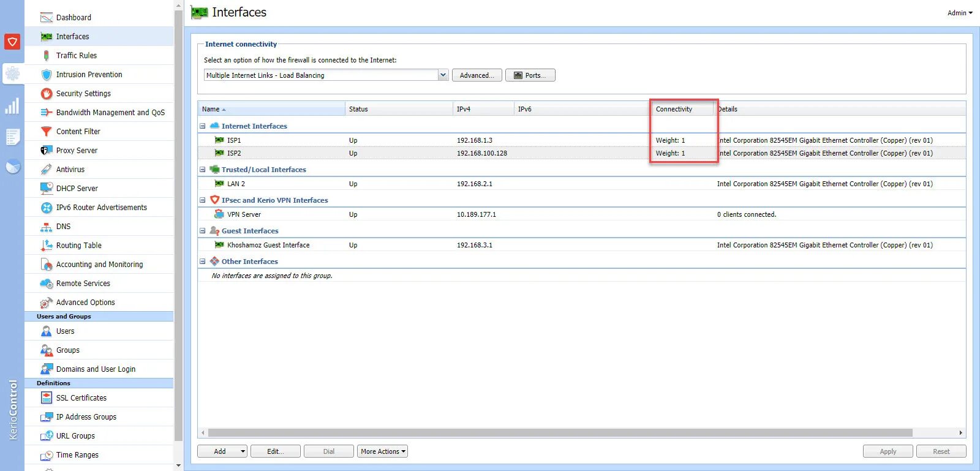
Task: Open the Add button dropdown arrow
Action: (243, 451)
